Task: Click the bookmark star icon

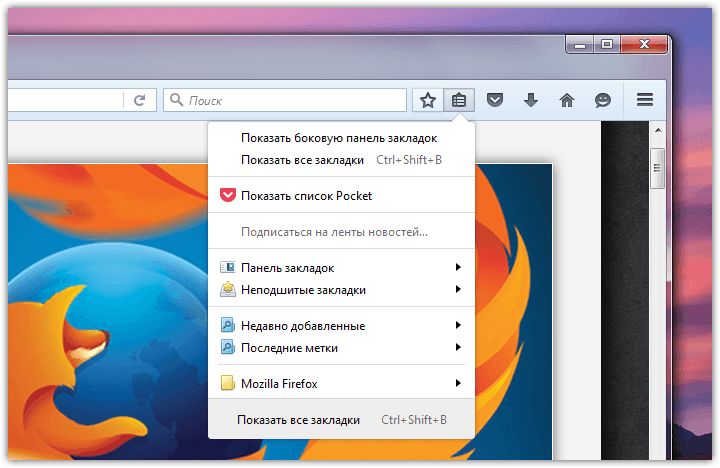Action: (428, 100)
